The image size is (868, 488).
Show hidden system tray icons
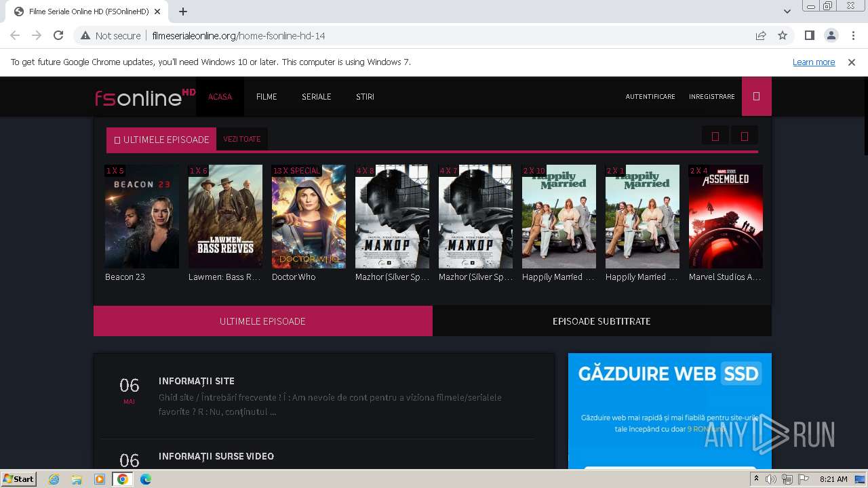[757, 479]
